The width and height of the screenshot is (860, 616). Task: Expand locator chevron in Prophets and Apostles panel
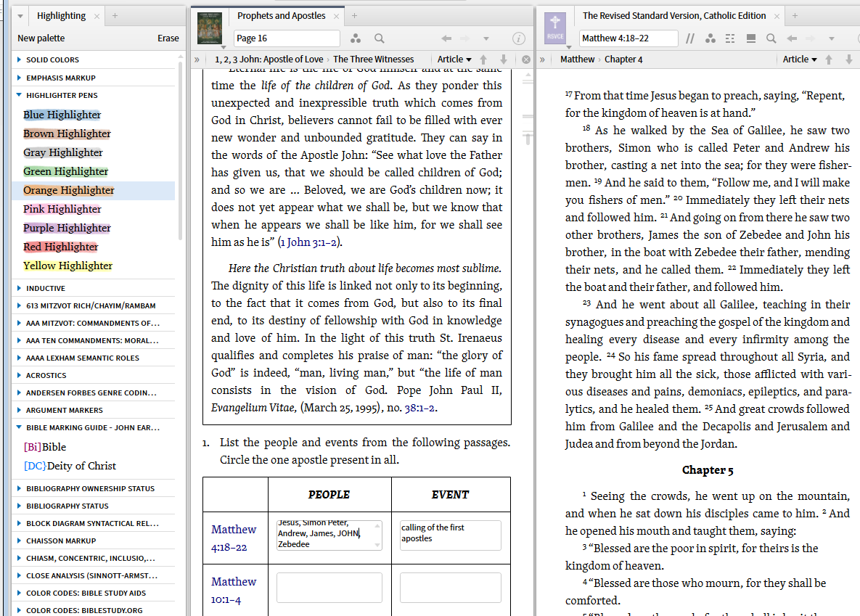[x=197, y=59]
